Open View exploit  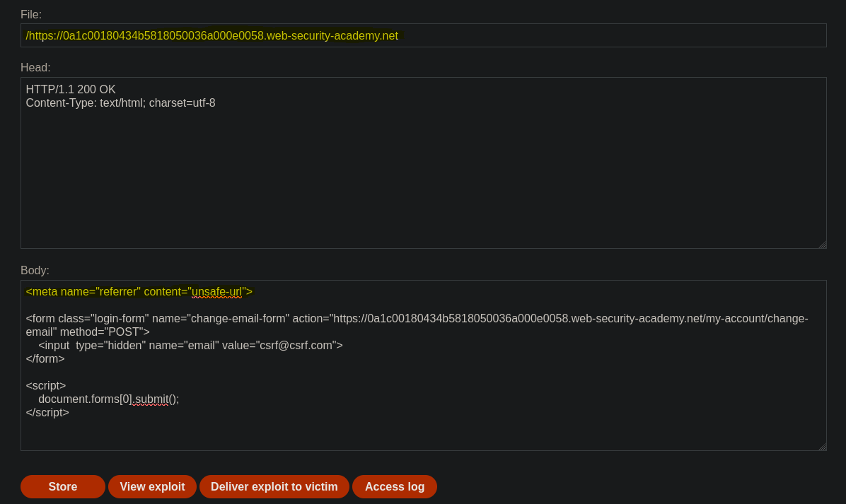[152, 486]
